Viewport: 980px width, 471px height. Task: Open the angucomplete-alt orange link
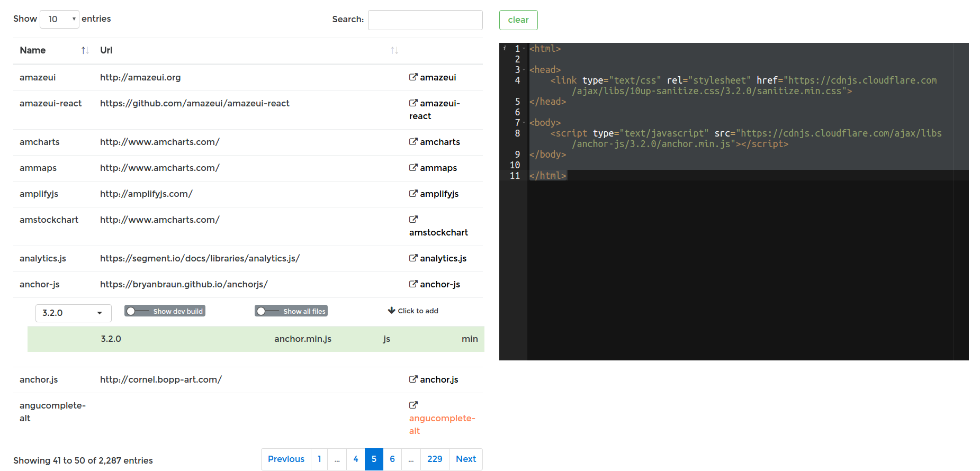click(x=442, y=424)
